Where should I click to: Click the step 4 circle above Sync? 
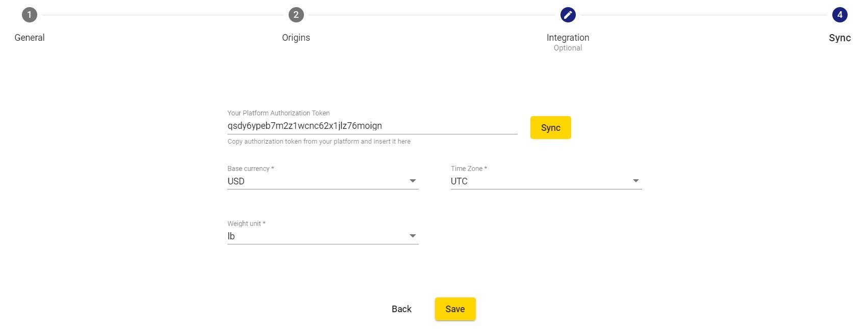pyautogui.click(x=839, y=15)
